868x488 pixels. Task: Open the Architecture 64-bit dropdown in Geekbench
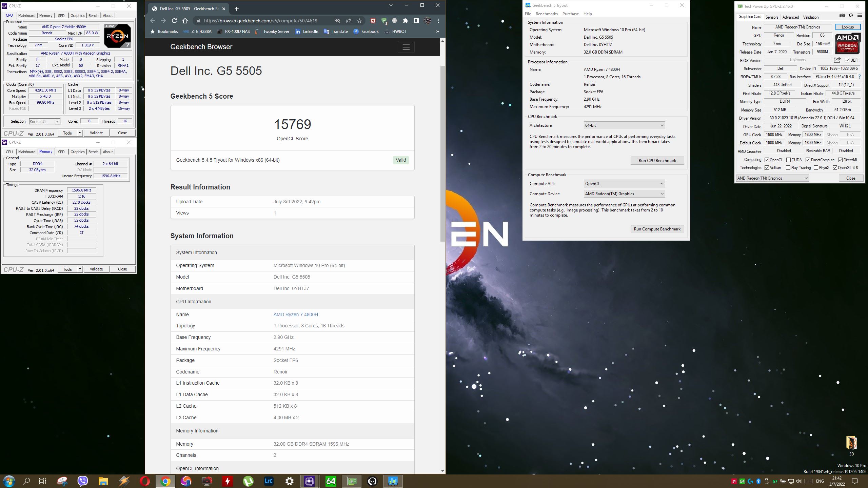[624, 125]
